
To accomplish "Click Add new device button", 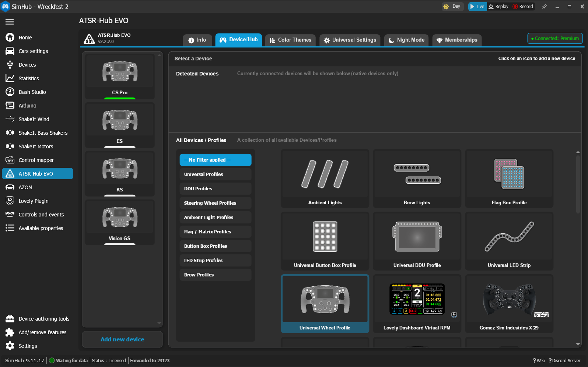I will click(122, 339).
